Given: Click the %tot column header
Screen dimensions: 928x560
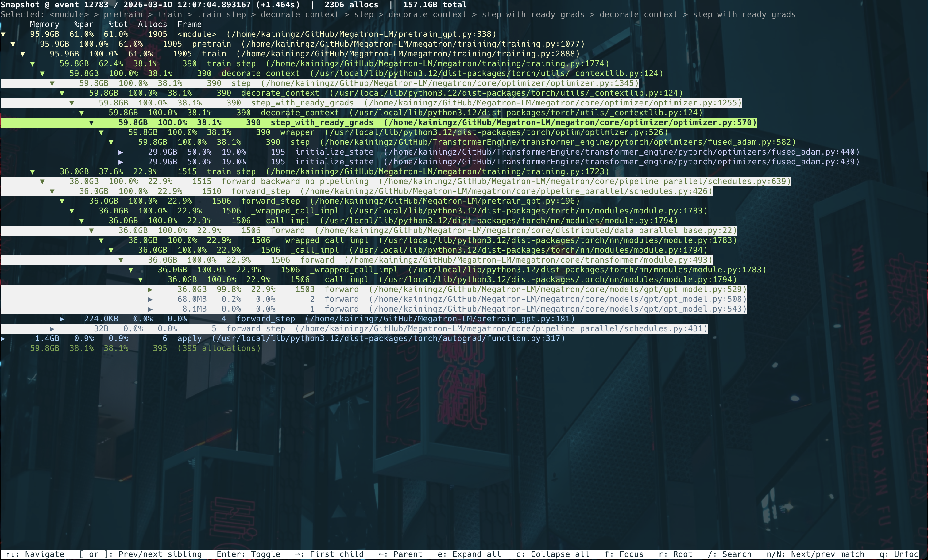Looking at the screenshot, I should tap(118, 25).
